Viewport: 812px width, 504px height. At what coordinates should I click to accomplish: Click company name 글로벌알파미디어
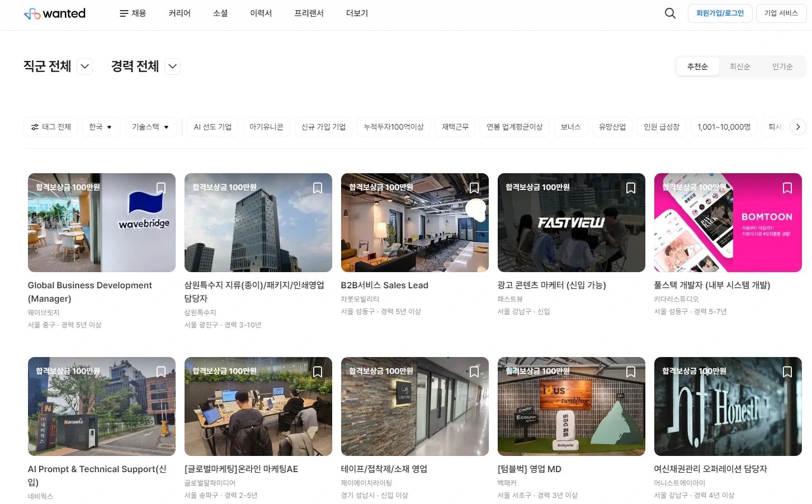(210, 483)
